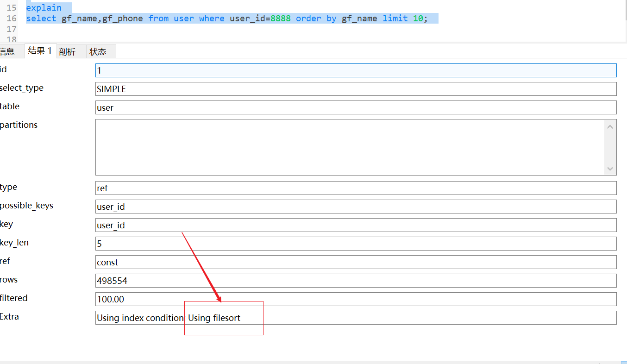The height and width of the screenshot is (364, 627).
Task: Click the id field showing 1
Action: (324, 70)
